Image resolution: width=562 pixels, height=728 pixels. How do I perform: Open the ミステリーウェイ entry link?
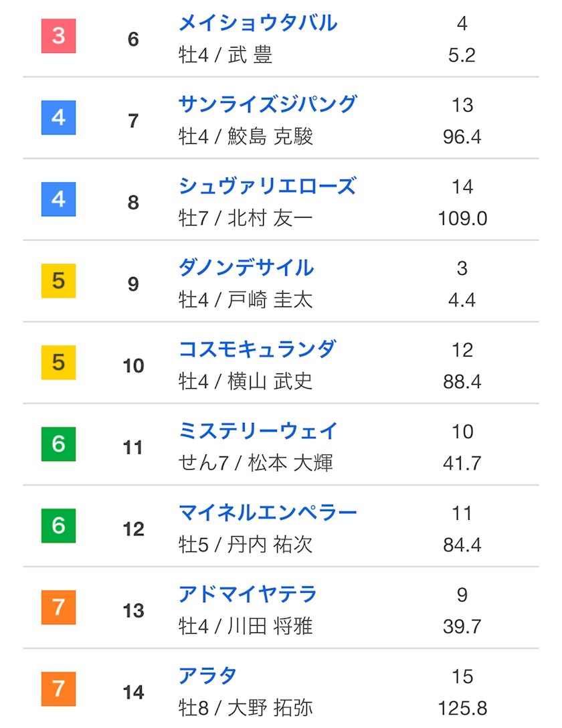(x=258, y=432)
